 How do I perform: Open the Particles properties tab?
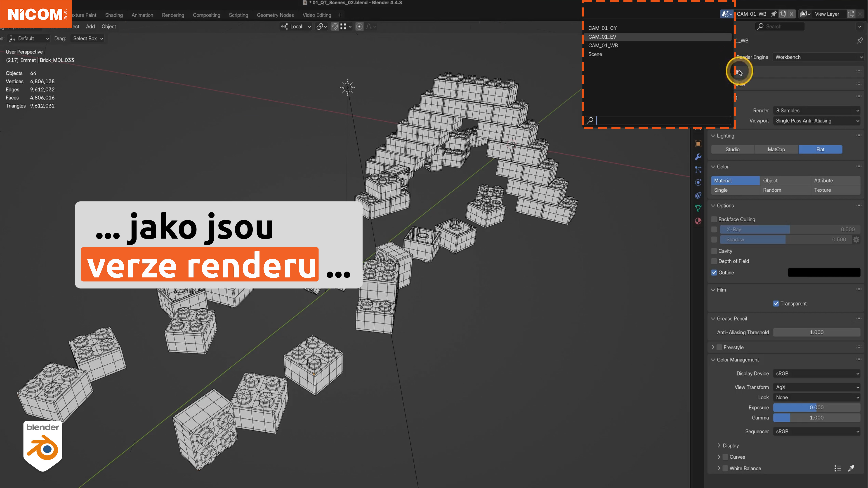[698, 169]
